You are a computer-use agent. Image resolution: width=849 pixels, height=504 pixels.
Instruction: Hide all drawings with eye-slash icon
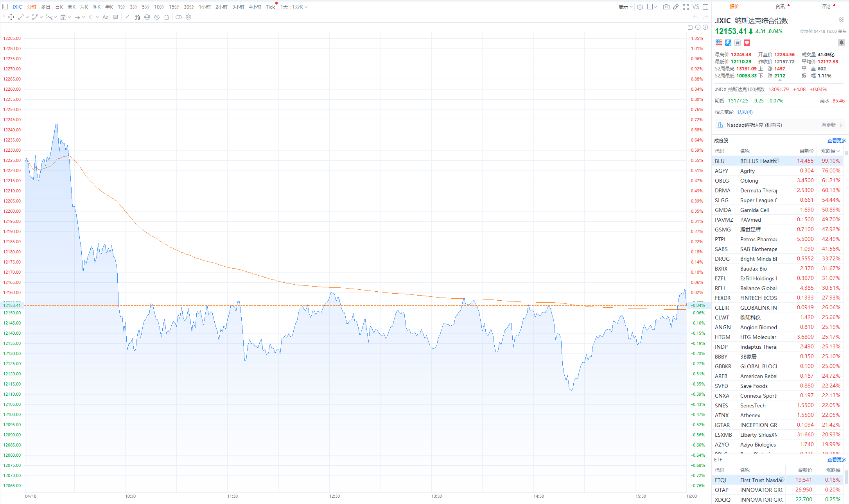[x=157, y=17]
